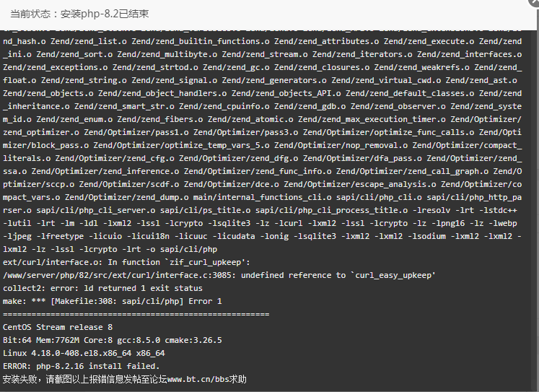Click the Zend/Optimizer/escape_analysis.o text
This screenshot has height=392, width=539.
click(360, 184)
